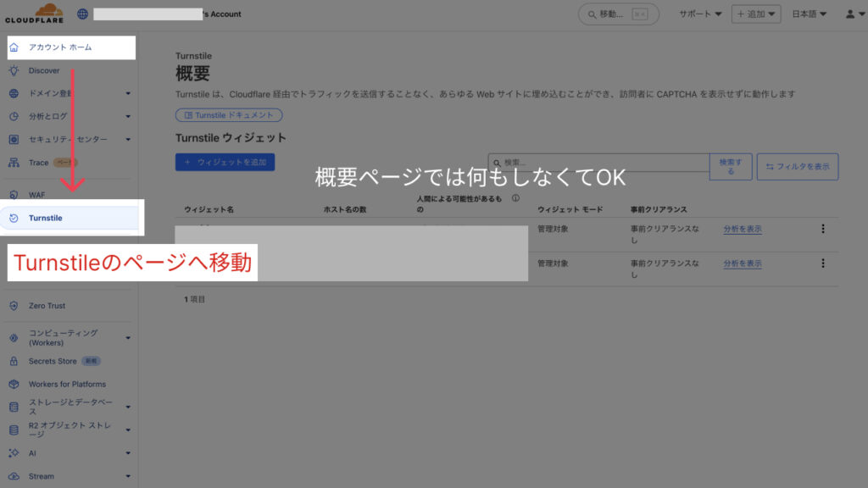Screen dimensions: 868x488
Task: Click 分析を表示 in the second widget row
Action: [743, 264]
